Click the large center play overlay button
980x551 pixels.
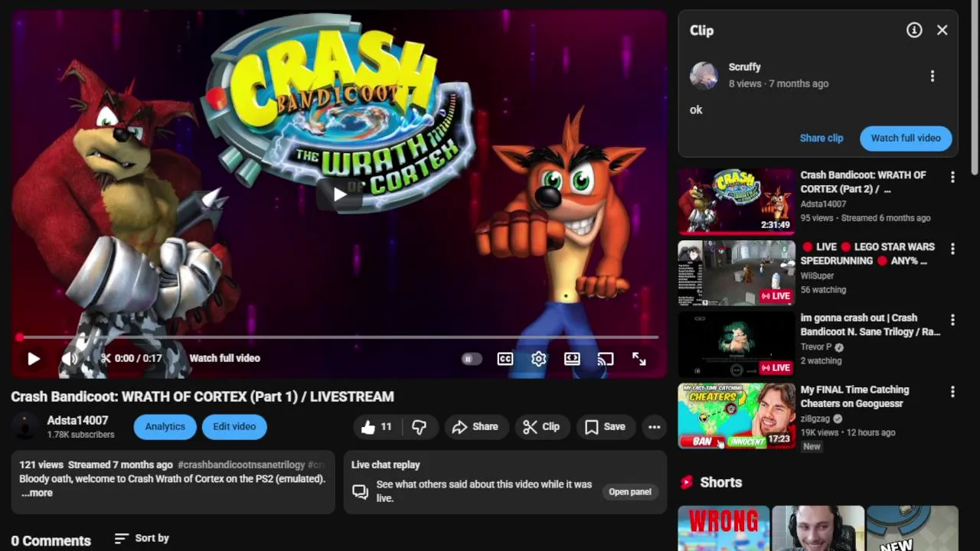339,194
